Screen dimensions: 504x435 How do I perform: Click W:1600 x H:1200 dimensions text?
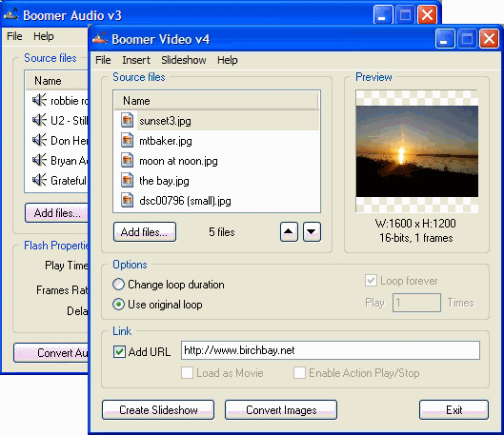tap(415, 223)
